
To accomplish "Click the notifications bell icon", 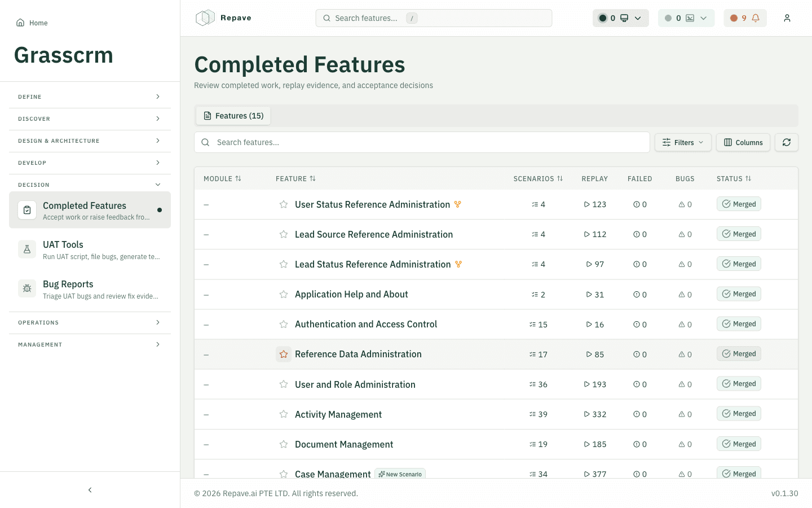I will click(756, 18).
